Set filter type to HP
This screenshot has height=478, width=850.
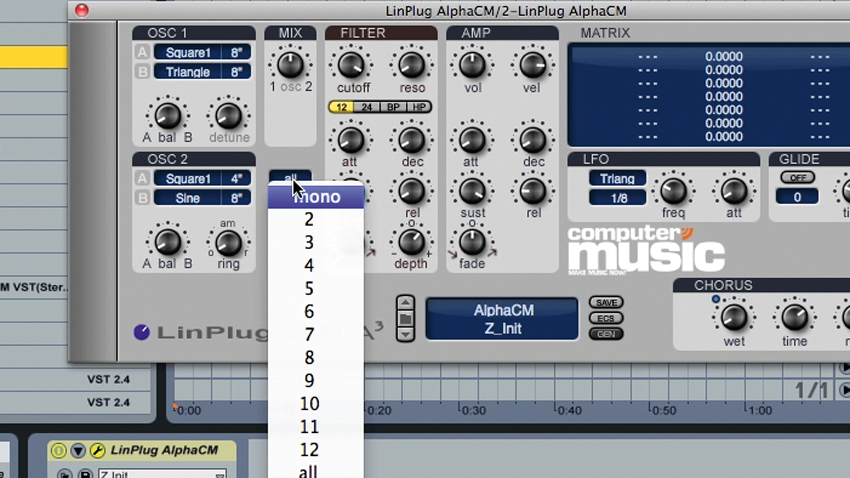(418, 107)
